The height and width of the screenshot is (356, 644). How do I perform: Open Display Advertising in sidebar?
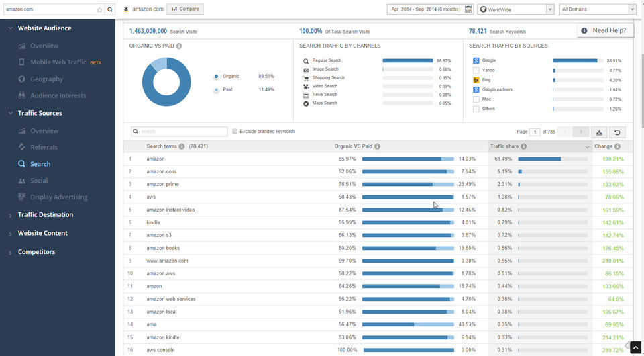tap(59, 197)
